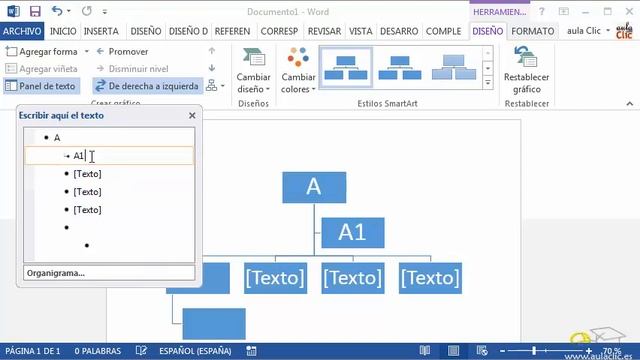Click Disminuir nivel
640x360 pixels.
132,69
